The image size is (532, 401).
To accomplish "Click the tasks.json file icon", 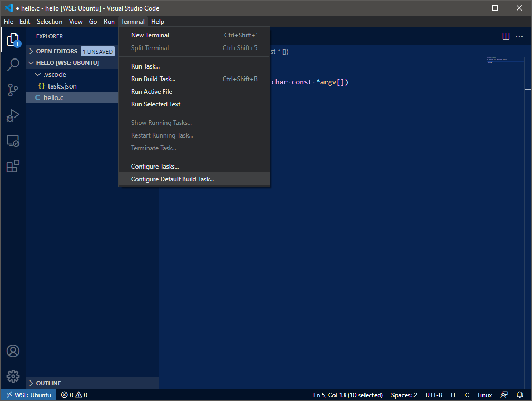I will (42, 86).
